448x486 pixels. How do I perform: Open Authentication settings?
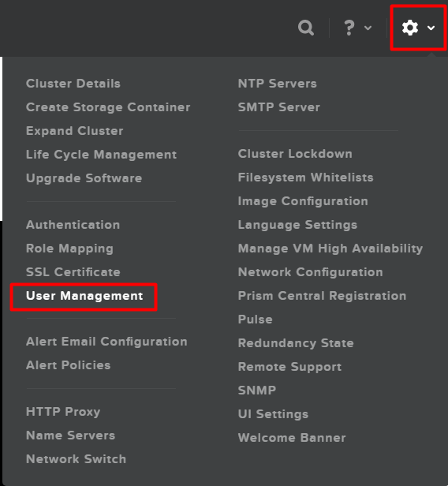pyautogui.click(x=73, y=225)
